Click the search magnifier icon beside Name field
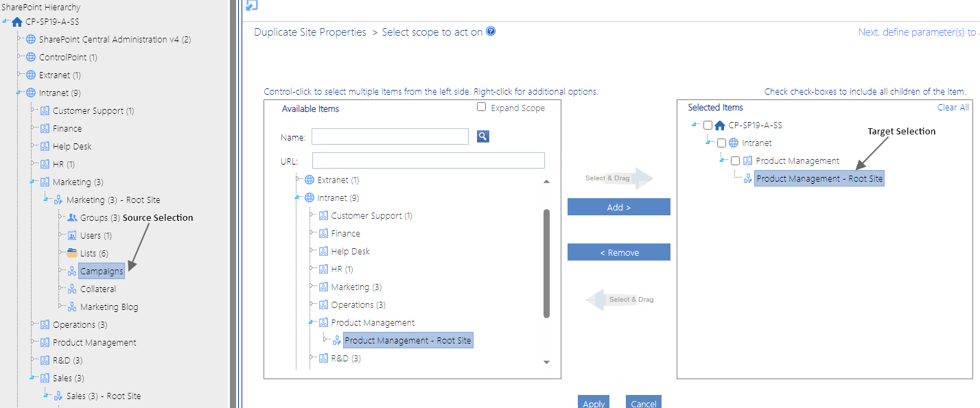This screenshot has height=408, width=980. pyautogui.click(x=482, y=136)
